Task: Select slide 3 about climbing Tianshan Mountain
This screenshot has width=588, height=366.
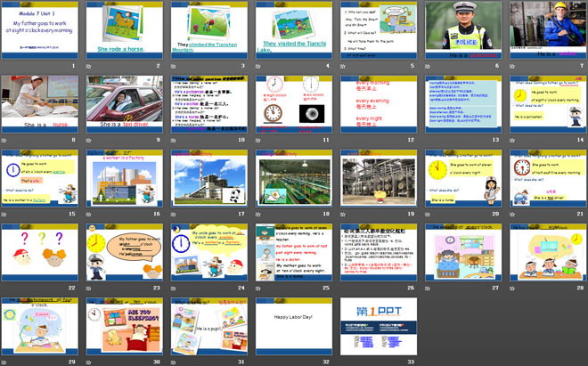Action: (x=209, y=30)
